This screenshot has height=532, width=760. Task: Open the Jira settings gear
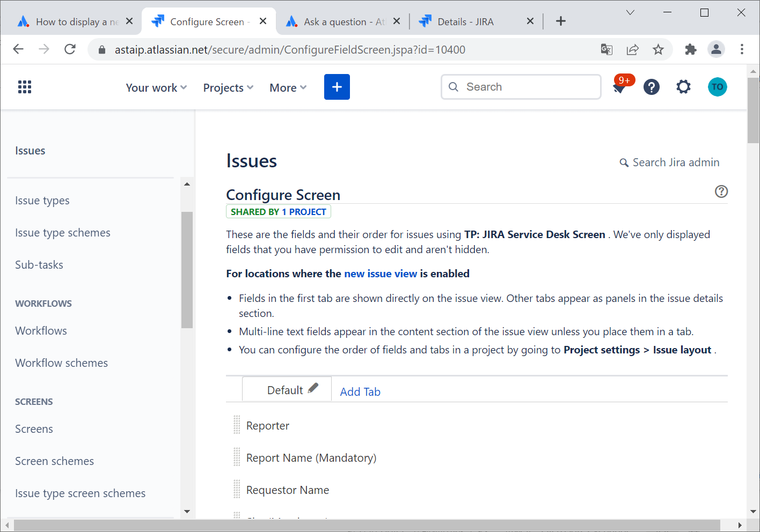683,87
